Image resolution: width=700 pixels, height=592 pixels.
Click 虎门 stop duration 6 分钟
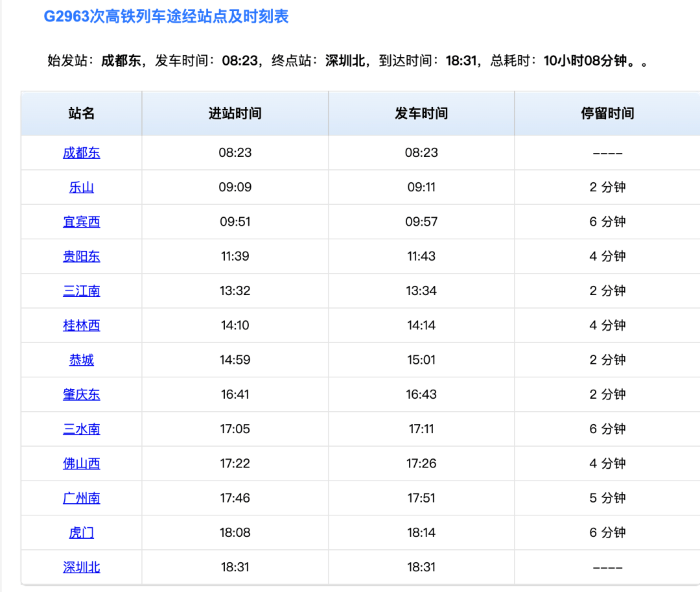point(607,532)
